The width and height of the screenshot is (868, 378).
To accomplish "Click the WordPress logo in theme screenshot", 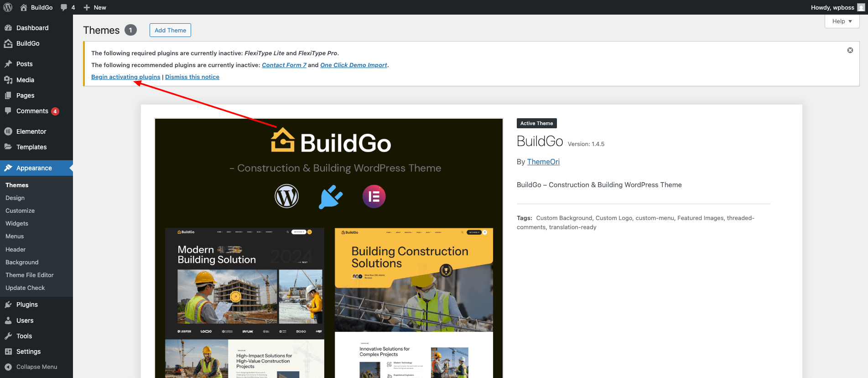I will (286, 196).
